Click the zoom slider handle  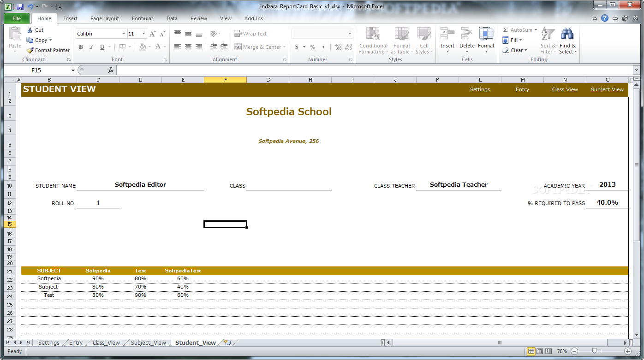click(594, 351)
